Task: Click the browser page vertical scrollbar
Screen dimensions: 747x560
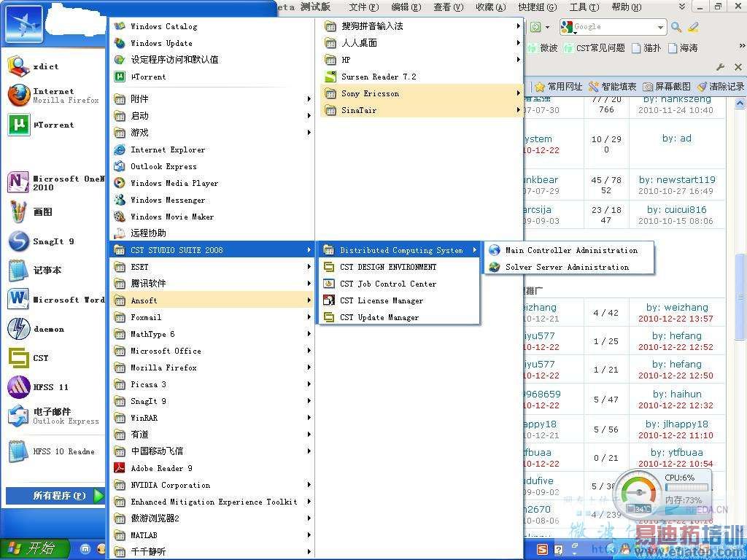Action: tap(740, 297)
